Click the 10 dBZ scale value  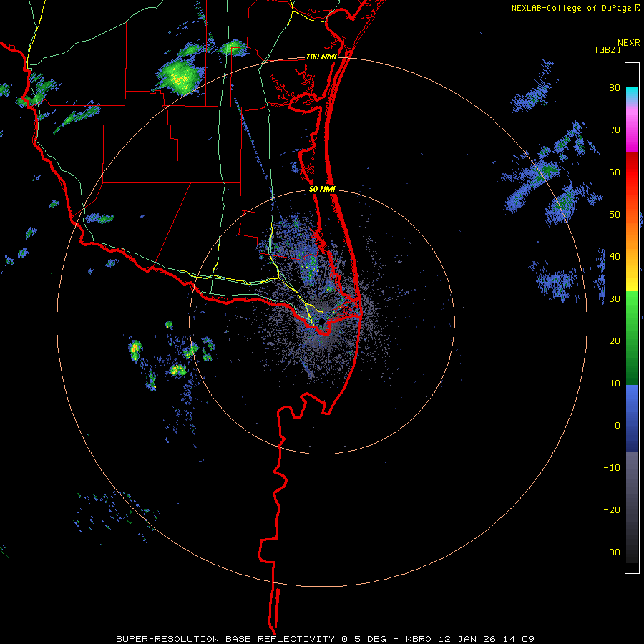[615, 384]
